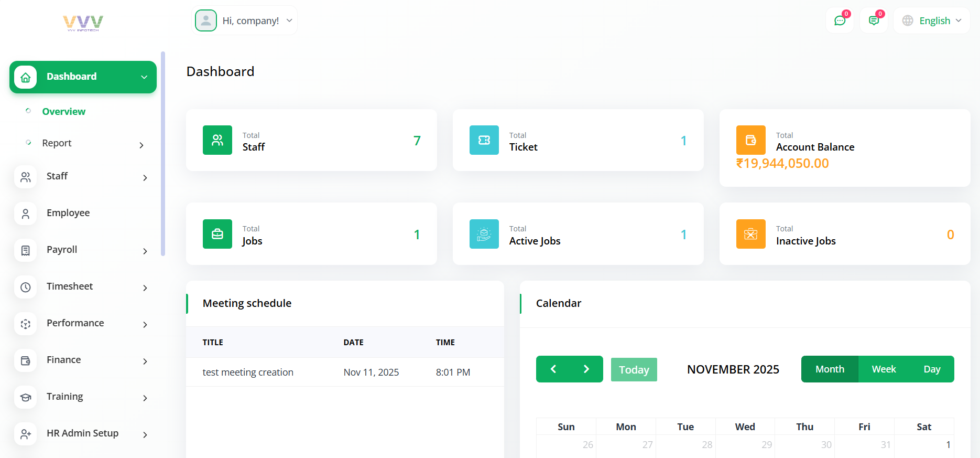980x458 pixels.
Task: Switch calendar to Week view
Action: pyautogui.click(x=884, y=369)
